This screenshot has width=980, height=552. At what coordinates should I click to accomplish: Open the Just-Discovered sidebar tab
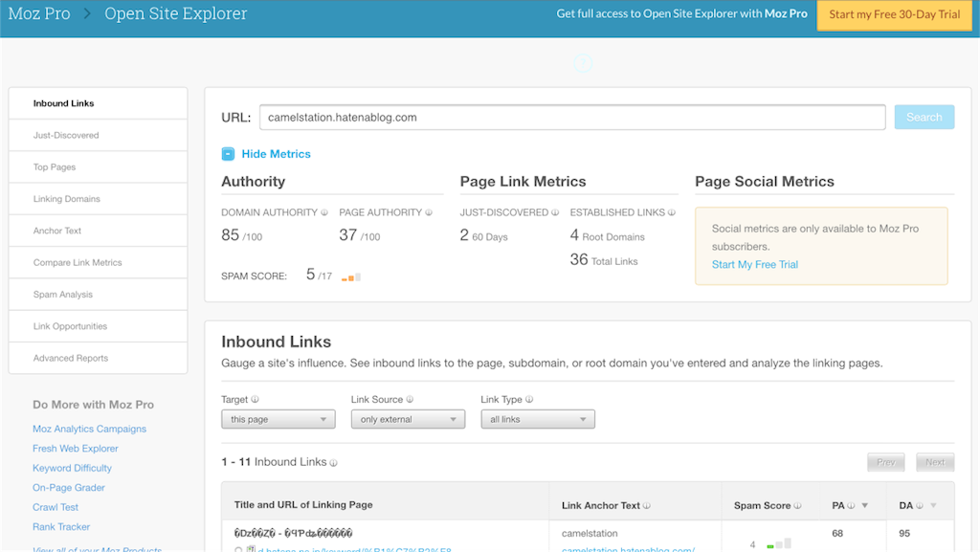[x=99, y=135]
